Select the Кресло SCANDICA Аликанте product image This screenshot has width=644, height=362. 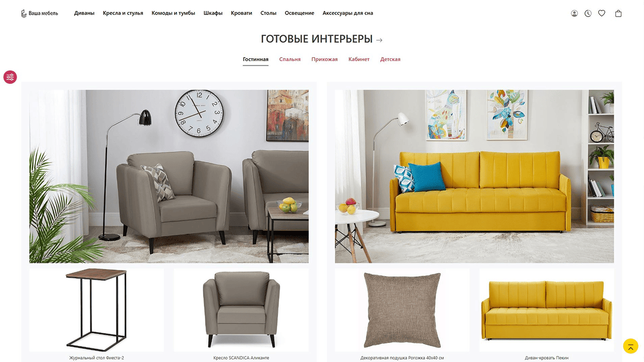pyautogui.click(x=241, y=310)
